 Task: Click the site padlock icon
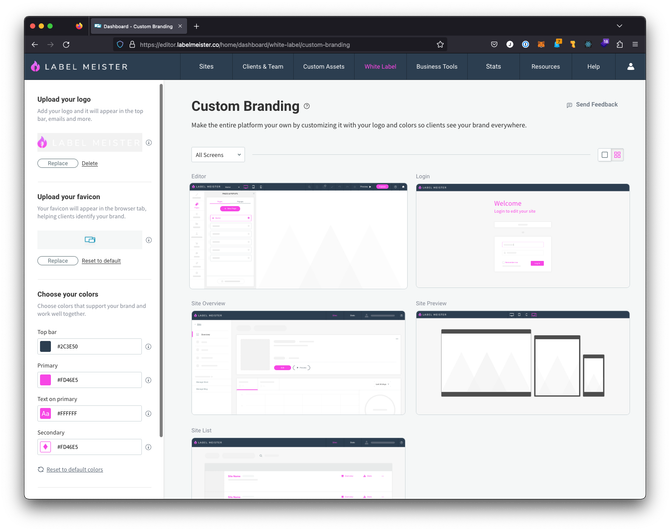132,44
